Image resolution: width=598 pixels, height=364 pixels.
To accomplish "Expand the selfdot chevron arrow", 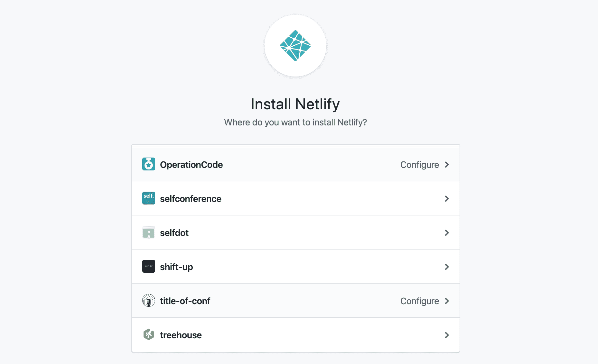I will (x=447, y=233).
